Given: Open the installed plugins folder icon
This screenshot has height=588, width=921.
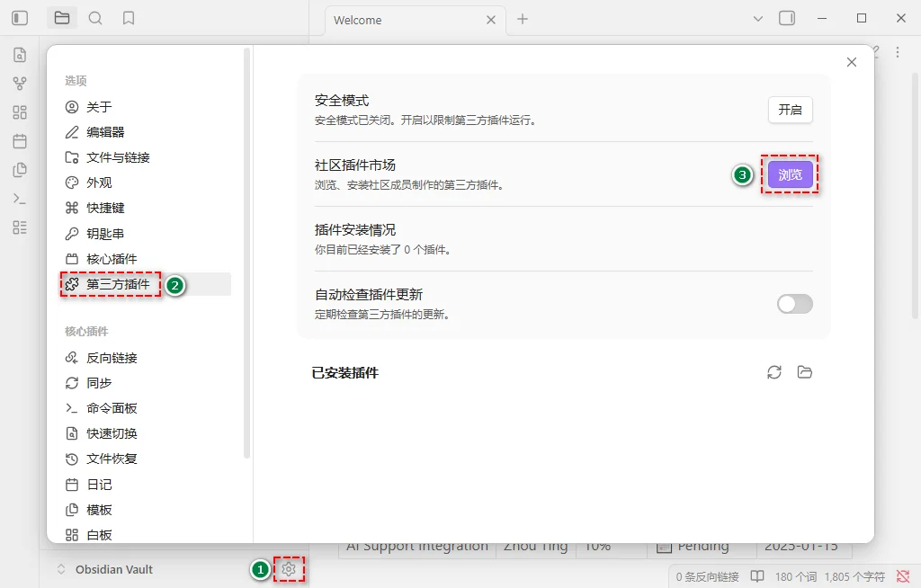Looking at the screenshot, I should [x=805, y=372].
